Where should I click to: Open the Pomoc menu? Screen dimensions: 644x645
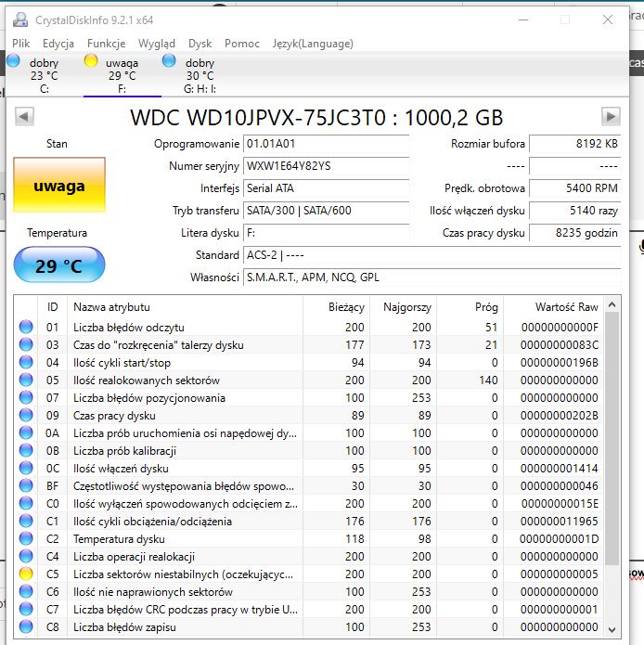tap(242, 44)
